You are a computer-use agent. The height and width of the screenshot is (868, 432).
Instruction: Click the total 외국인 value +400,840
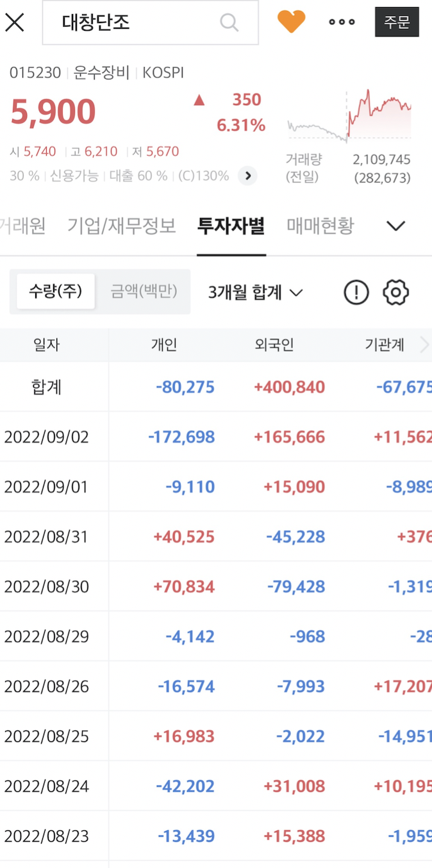pyautogui.click(x=290, y=387)
